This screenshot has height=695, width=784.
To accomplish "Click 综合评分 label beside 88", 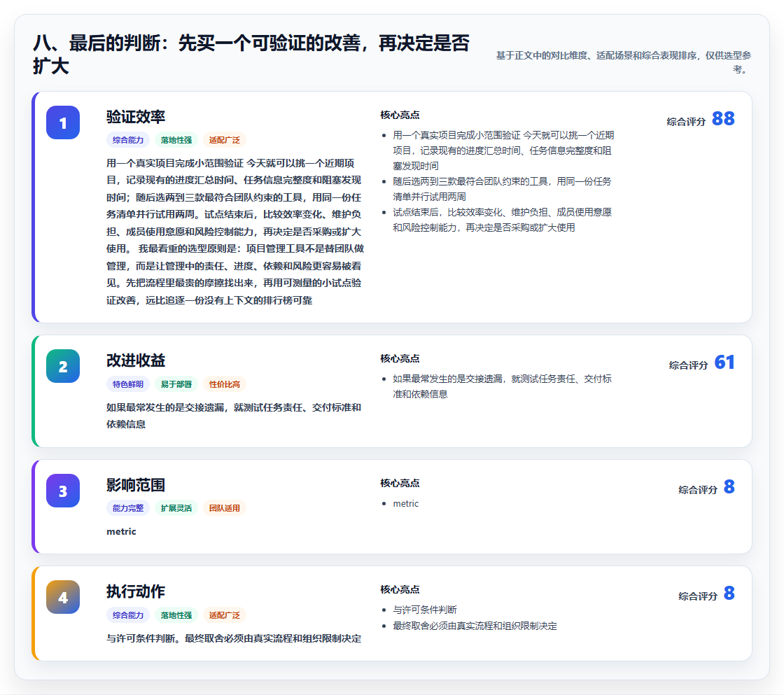I will coord(686,122).
